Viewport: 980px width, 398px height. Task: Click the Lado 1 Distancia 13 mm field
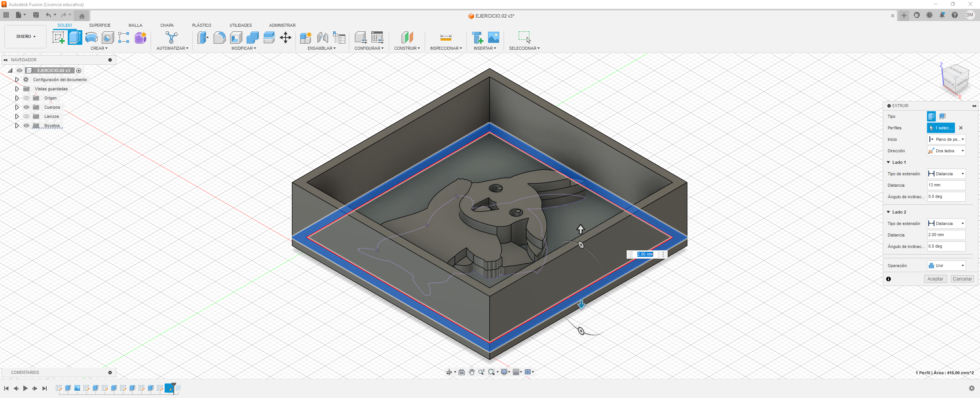pyautogui.click(x=946, y=185)
